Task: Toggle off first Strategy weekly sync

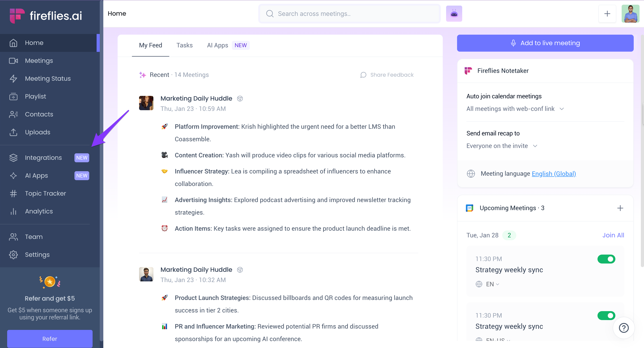Action: [x=606, y=259]
